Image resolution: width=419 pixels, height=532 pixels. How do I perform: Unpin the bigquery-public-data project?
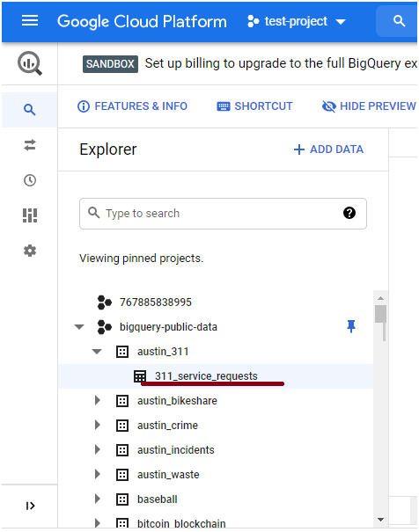[x=351, y=326]
